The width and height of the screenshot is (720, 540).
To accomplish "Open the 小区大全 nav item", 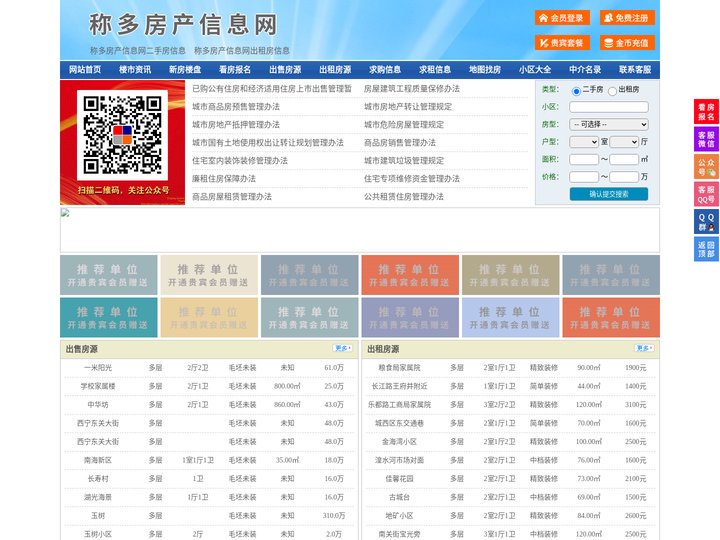I will point(535,70).
